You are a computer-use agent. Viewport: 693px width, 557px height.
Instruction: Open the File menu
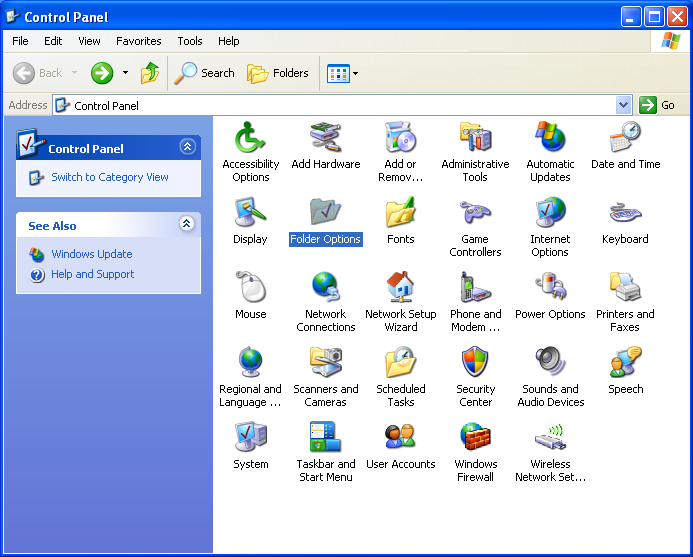(20, 41)
